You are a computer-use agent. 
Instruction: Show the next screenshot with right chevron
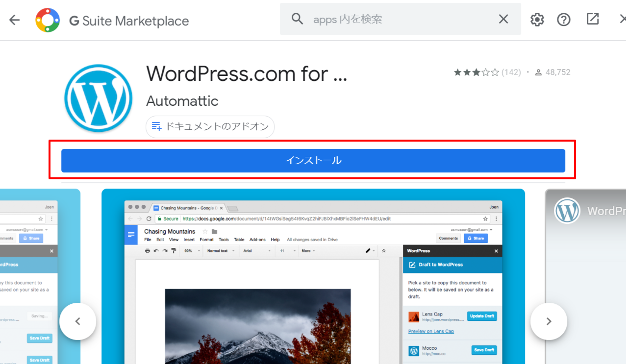(x=549, y=321)
